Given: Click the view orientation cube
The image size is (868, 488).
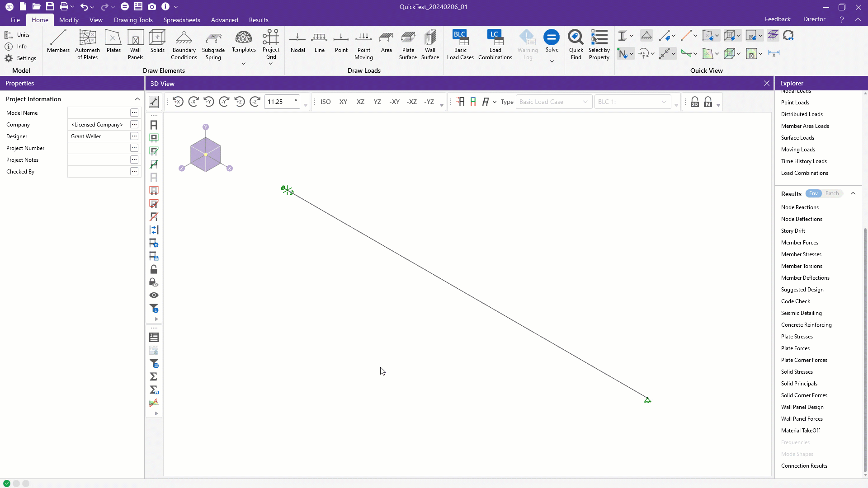Looking at the screenshot, I should (x=206, y=154).
